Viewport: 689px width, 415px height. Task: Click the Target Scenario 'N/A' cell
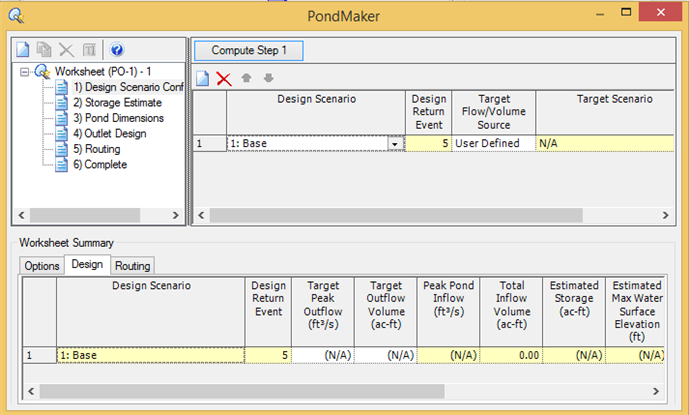[605, 143]
